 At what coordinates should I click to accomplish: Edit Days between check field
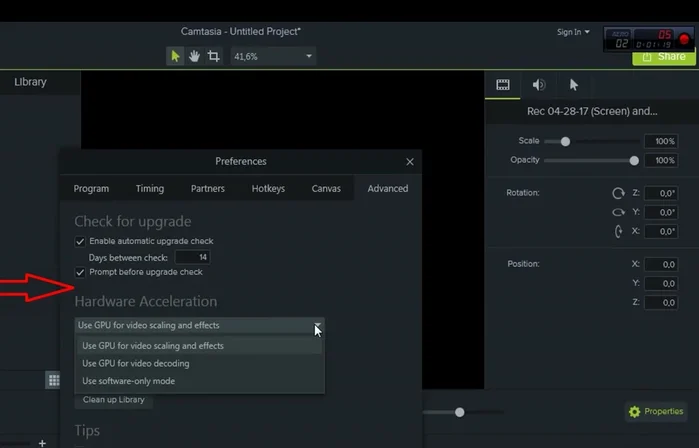(x=193, y=257)
